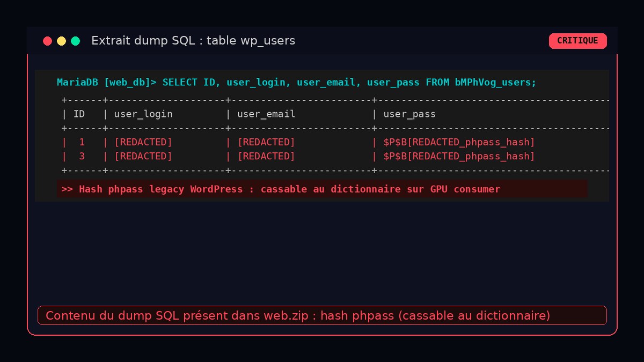
Task: Click the red window dot
Action: click(47, 41)
